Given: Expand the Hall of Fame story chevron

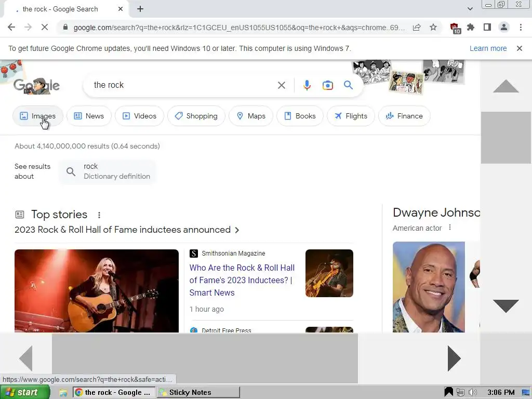Looking at the screenshot, I should pyautogui.click(x=237, y=230).
